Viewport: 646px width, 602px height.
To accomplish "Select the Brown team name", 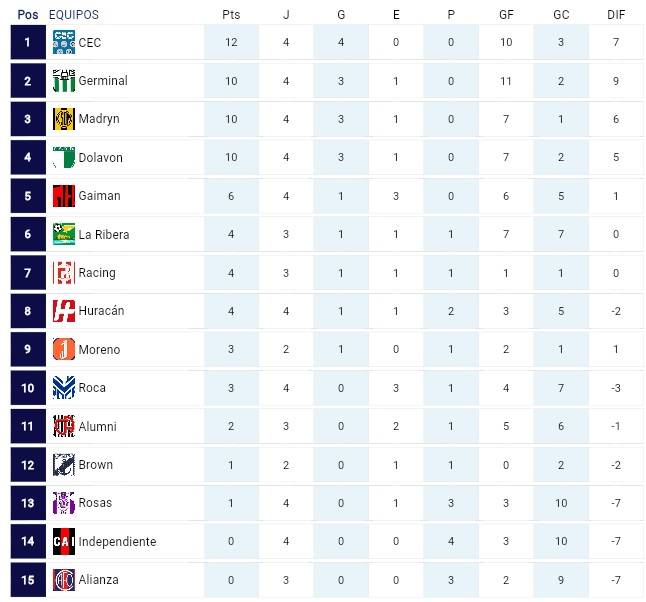I will coord(96,465).
